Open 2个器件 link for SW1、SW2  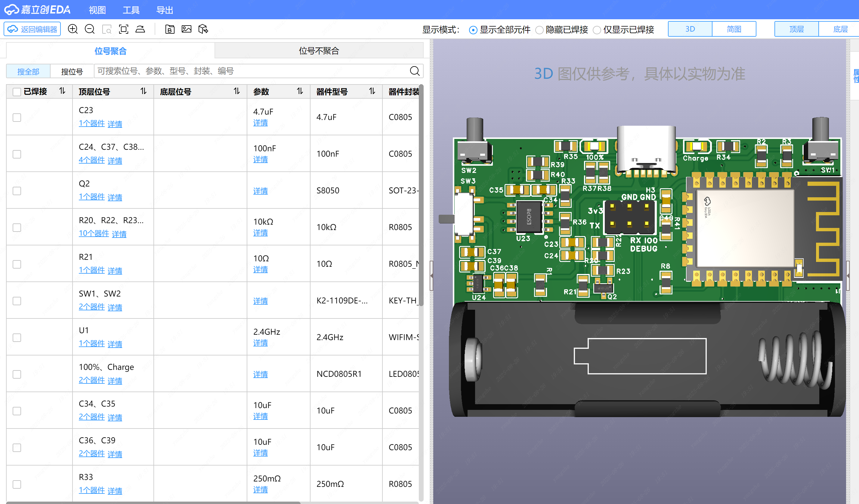(92, 307)
